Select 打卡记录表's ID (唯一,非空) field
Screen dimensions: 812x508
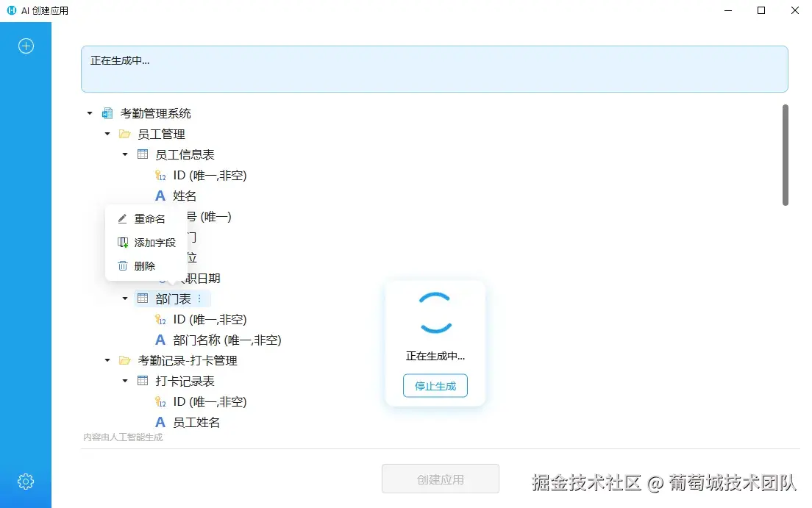[x=210, y=402]
